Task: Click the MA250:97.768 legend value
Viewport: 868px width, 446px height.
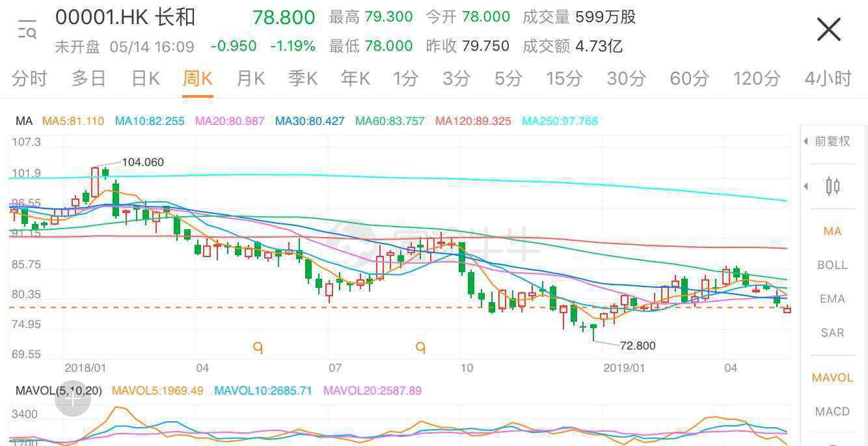Action: pos(560,121)
